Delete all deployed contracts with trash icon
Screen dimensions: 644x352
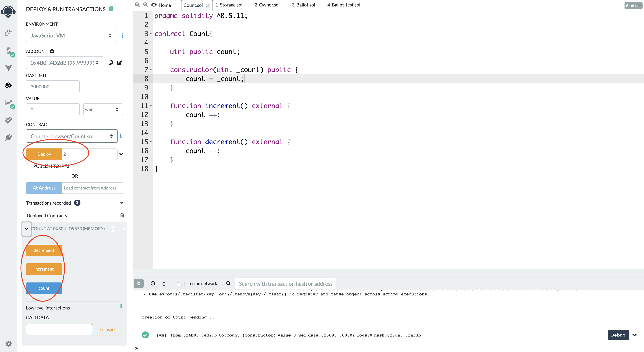pyautogui.click(x=122, y=215)
